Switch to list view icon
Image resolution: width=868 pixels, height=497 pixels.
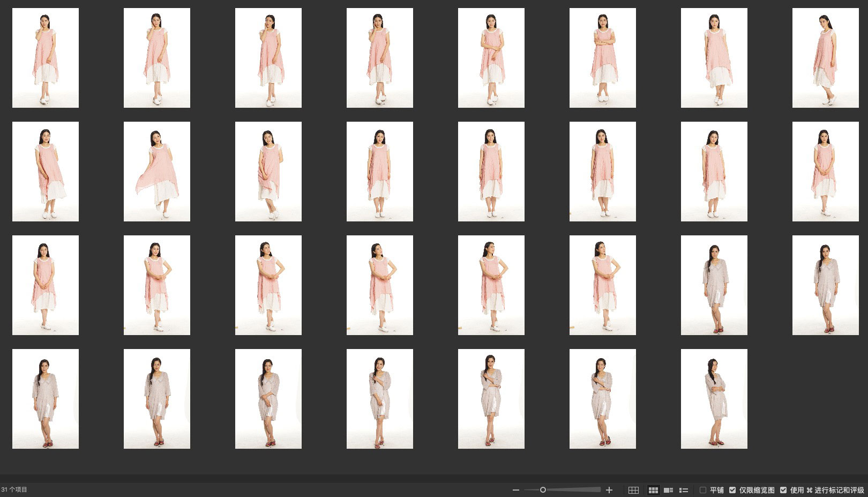(684, 490)
